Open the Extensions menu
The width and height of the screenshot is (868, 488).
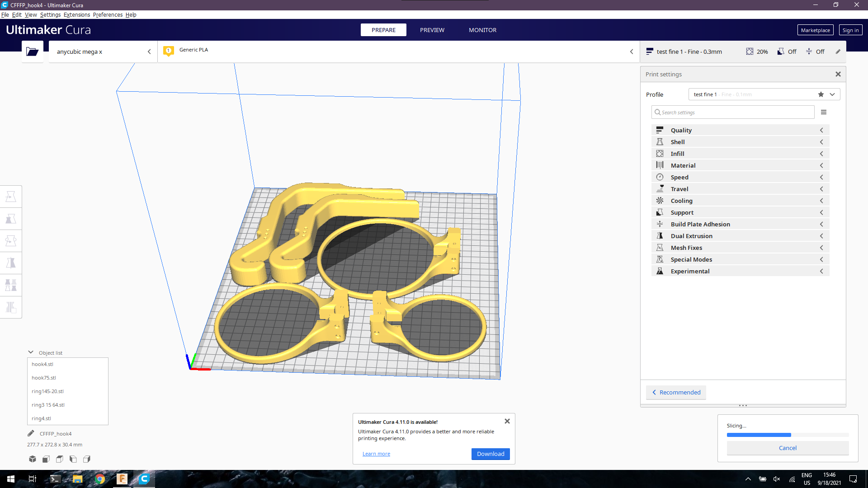pos(77,14)
